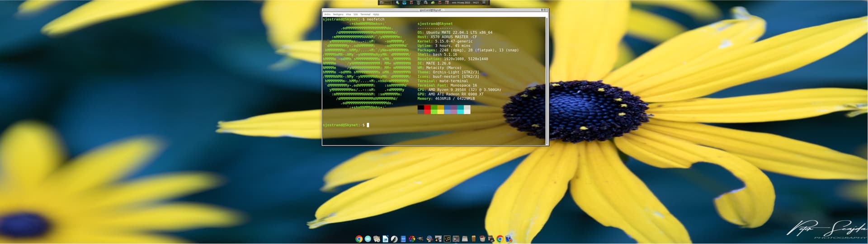The width and height of the screenshot is (868, 244).
Task: Click the terminal icon in the dock
Action: (x=456, y=239)
